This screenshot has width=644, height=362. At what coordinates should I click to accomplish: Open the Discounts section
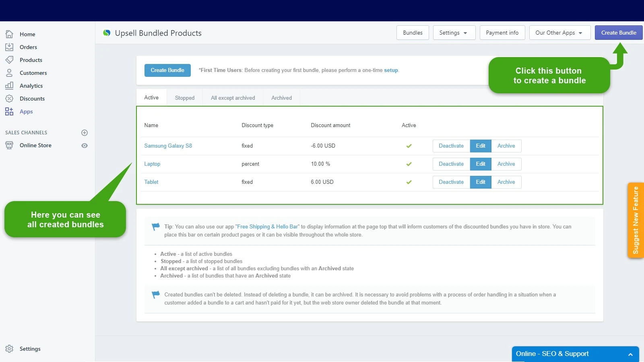click(x=32, y=99)
